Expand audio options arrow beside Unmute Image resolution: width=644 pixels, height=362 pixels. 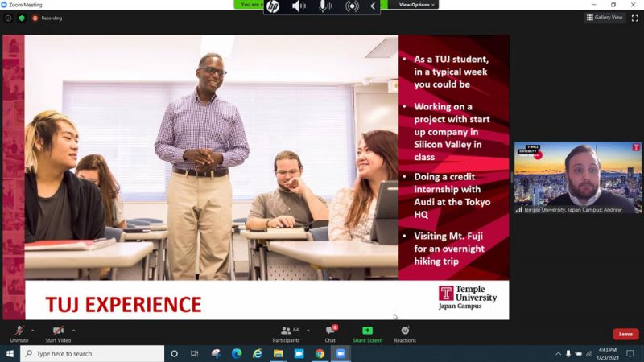[32, 331]
